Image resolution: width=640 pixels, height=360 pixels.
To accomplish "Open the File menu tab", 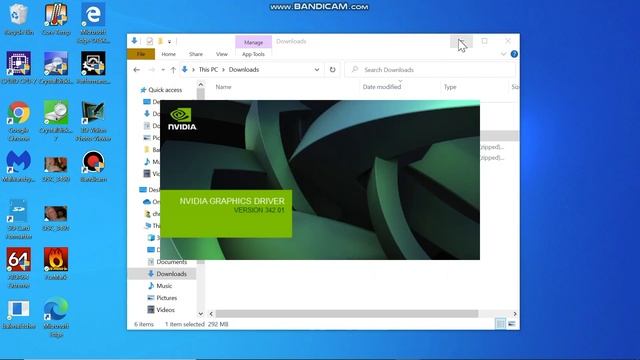I will [141, 54].
